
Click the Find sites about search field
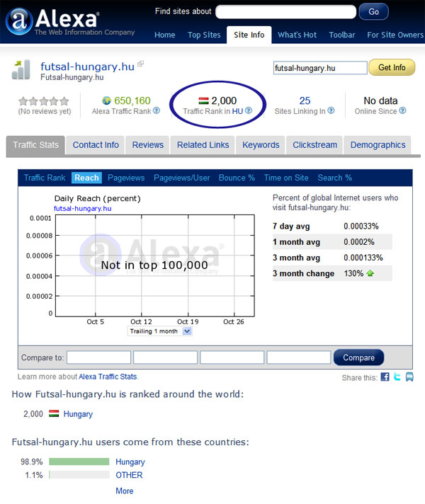285,11
